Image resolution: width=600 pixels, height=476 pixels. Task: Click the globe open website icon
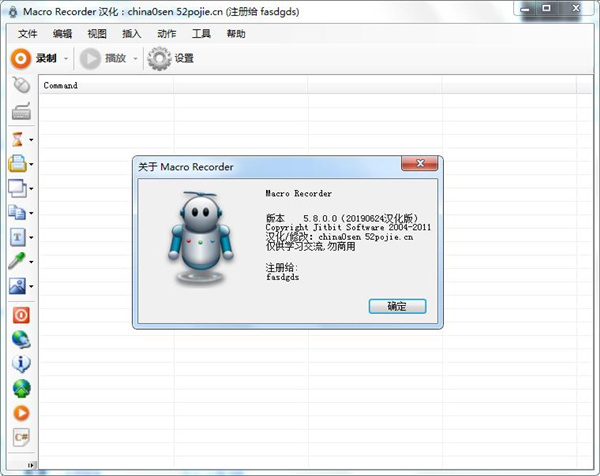click(21, 340)
